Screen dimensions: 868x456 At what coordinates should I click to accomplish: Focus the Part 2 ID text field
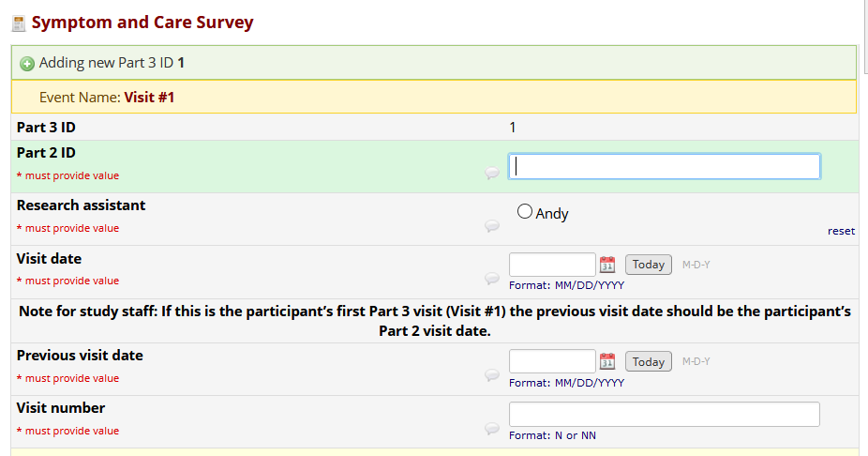(664, 166)
